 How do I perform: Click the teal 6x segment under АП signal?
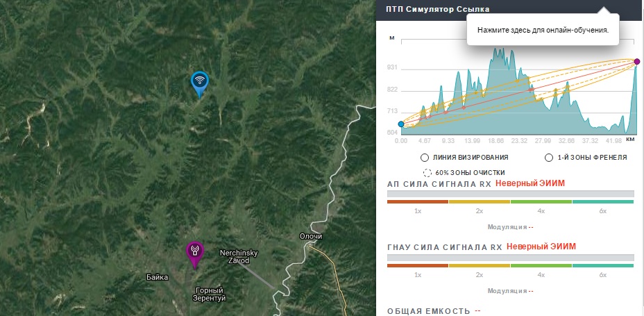pyautogui.click(x=603, y=202)
